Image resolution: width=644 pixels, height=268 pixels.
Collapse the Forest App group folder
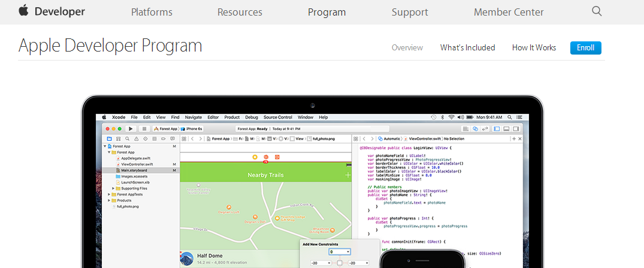coord(109,152)
